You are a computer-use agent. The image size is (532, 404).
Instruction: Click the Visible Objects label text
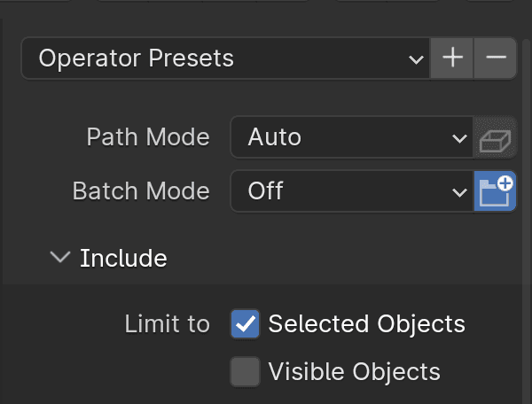coord(354,372)
